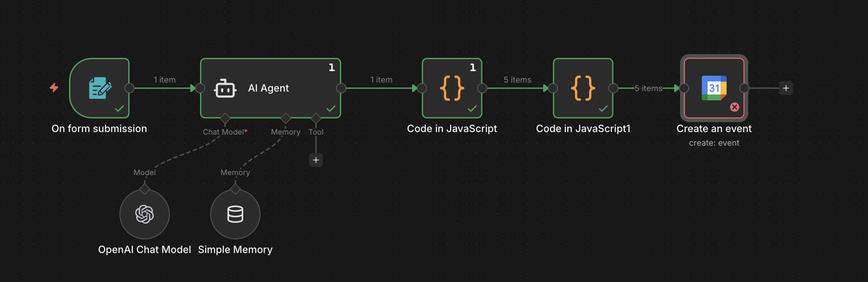Click the Code in JavaScript node icon

[452, 88]
